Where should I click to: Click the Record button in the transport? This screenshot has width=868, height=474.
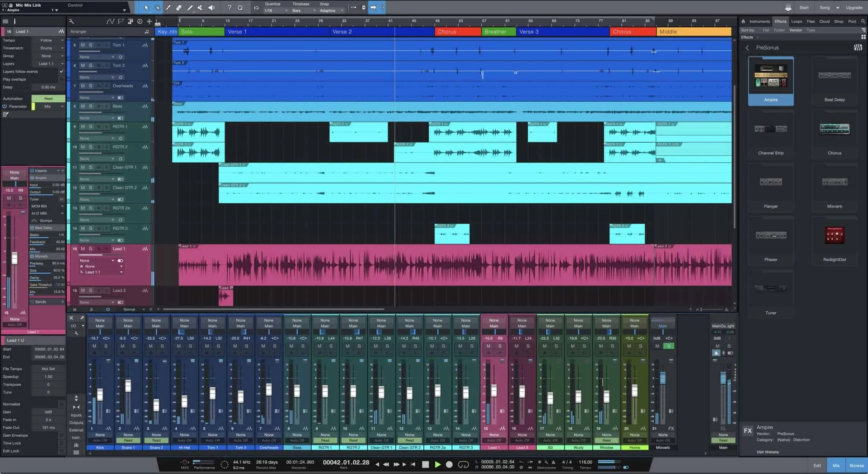(449, 465)
